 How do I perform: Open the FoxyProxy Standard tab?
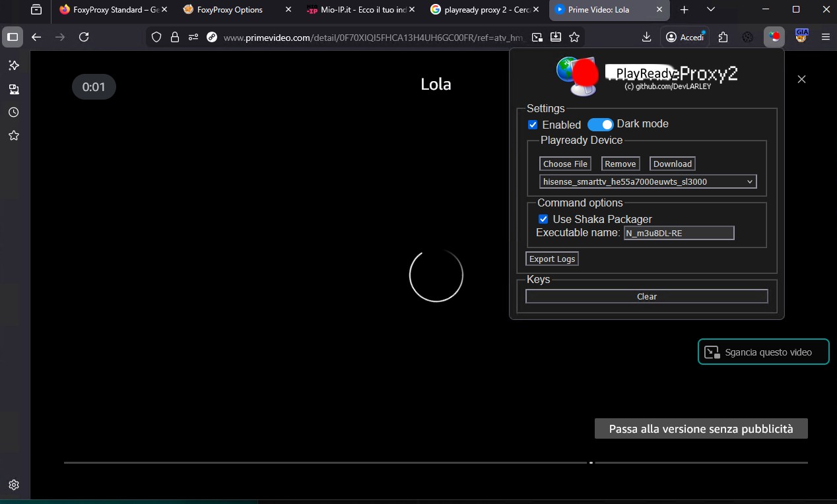pyautogui.click(x=110, y=10)
